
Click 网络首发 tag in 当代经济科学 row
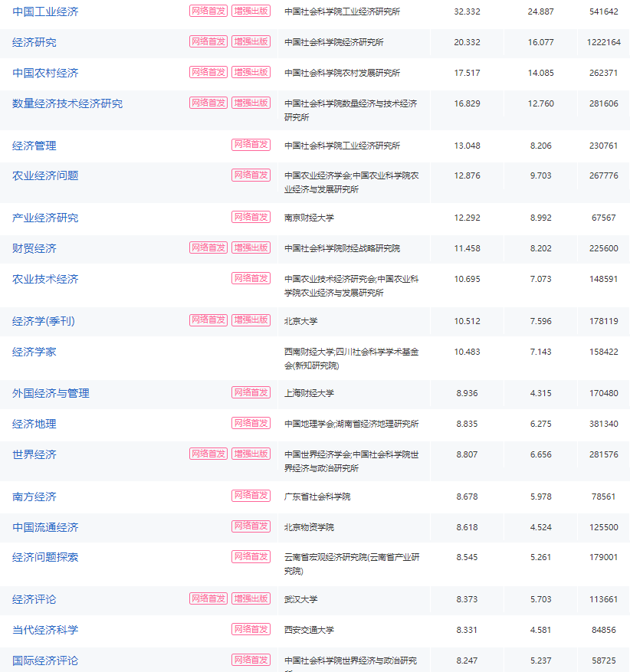click(251, 629)
